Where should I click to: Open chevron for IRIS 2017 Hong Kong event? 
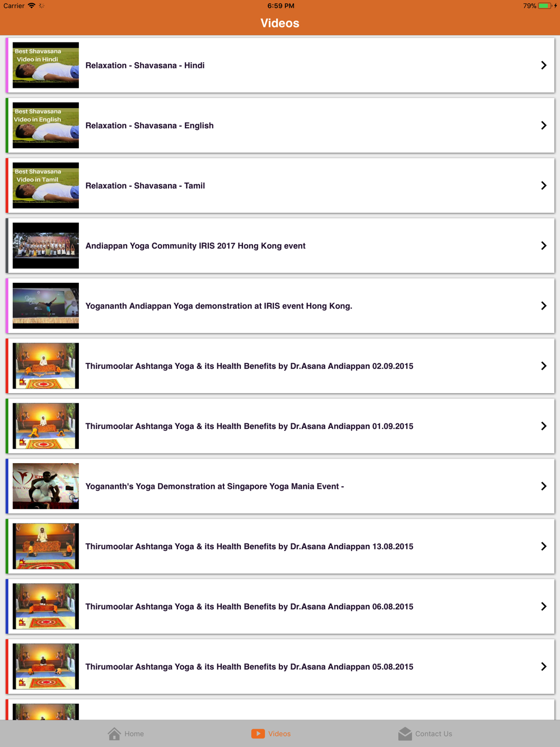[x=544, y=246]
